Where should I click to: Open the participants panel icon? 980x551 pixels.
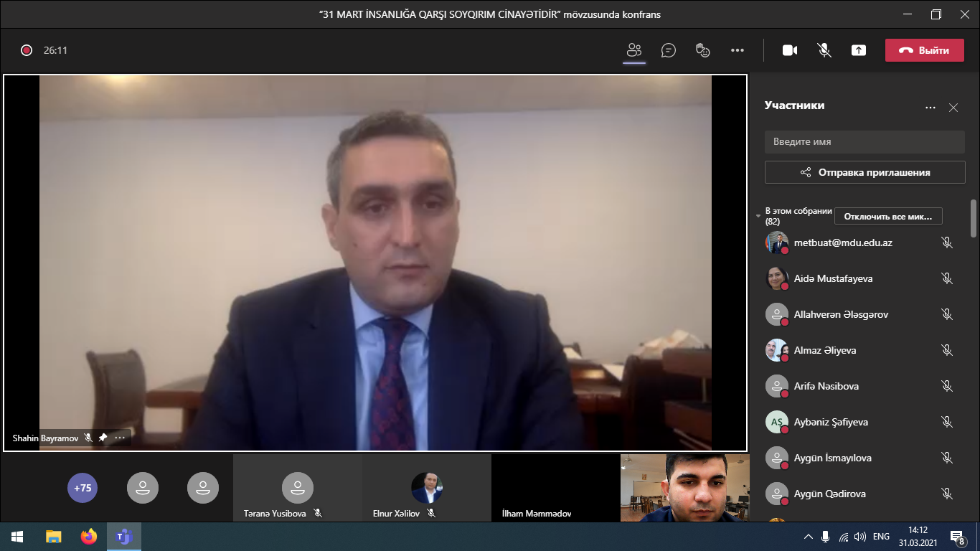pos(633,50)
